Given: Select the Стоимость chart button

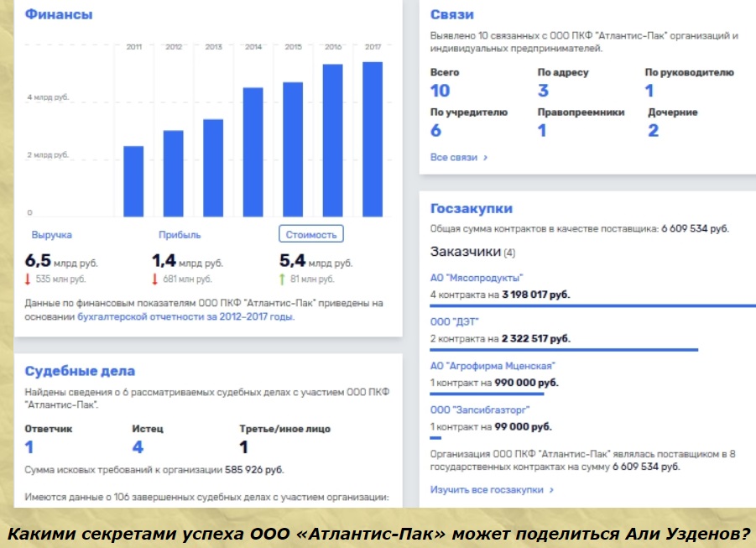Looking at the screenshot, I should point(310,235).
